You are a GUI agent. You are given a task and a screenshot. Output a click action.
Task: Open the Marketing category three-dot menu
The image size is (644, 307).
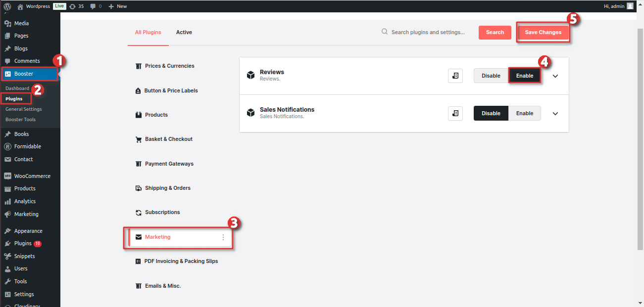click(x=223, y=237)
